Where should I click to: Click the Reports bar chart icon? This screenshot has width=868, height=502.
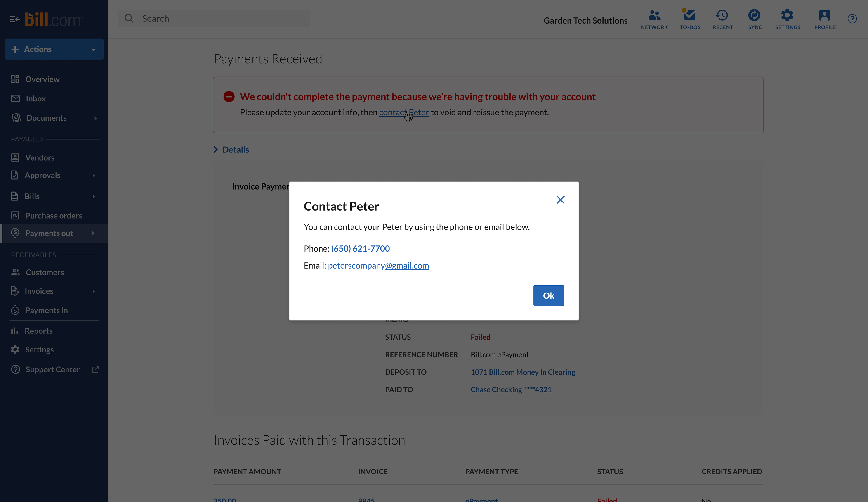click(x=14, y=331)
